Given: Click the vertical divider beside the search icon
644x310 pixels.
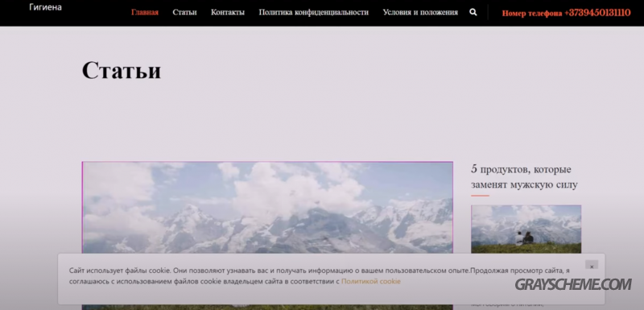Looking at the screenshot, I should pos(488,12).
